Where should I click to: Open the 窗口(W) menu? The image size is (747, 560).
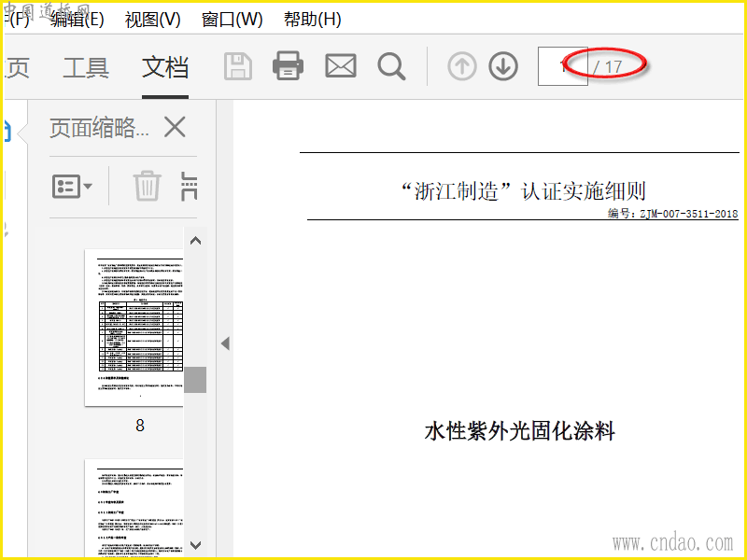pos(232,20)
